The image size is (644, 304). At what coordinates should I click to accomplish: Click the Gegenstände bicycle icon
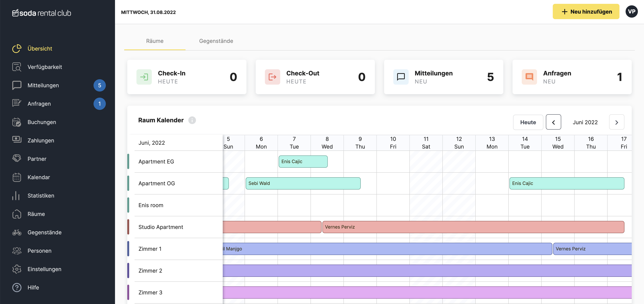pos(17,232)
